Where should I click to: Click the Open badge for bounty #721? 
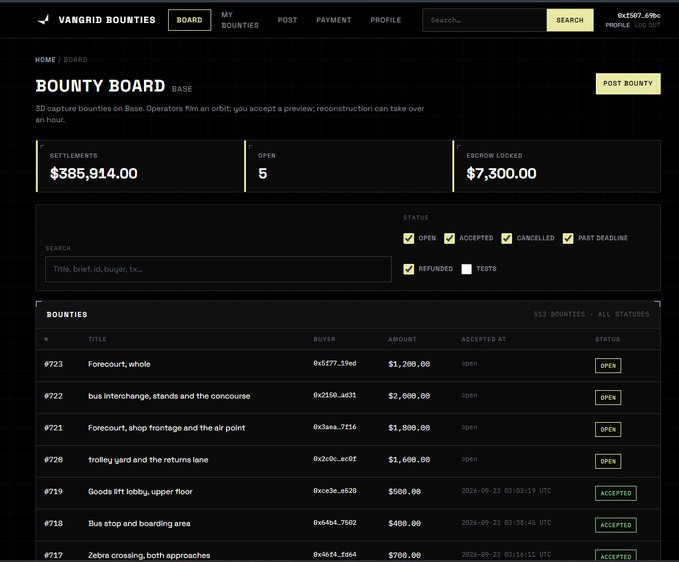[x=608, y=430]
